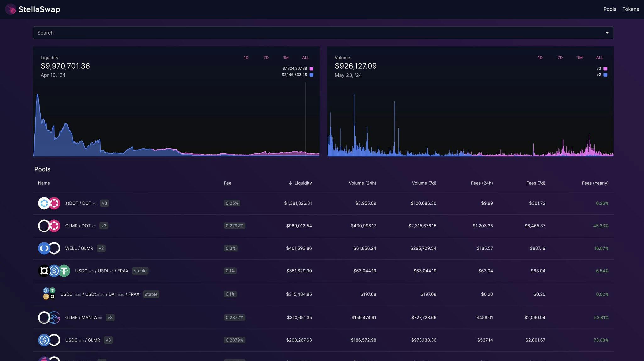Click the StellaSwap logo icon
The height and width of the screenshot is (361, 644).
pyautogui.click(x=11, y=9)
